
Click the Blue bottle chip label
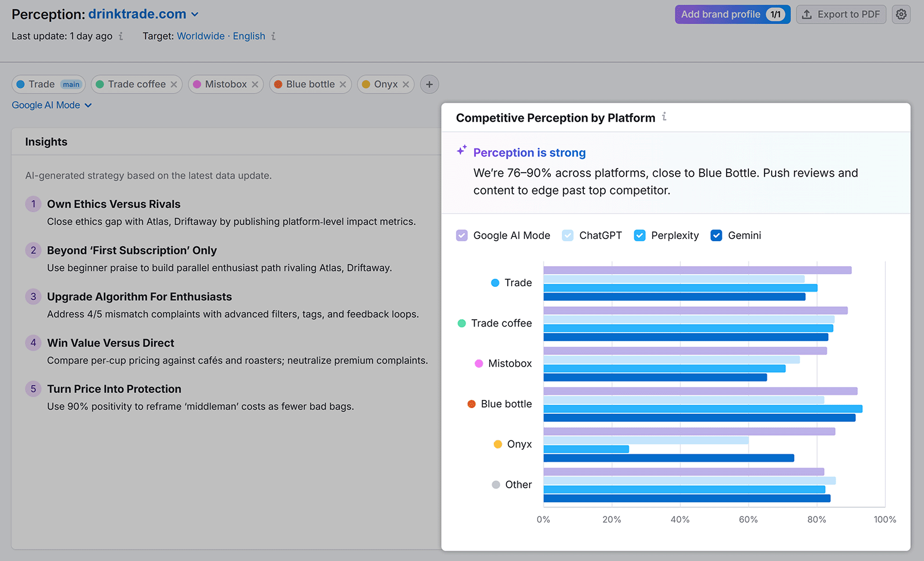(x=310, y=84)
